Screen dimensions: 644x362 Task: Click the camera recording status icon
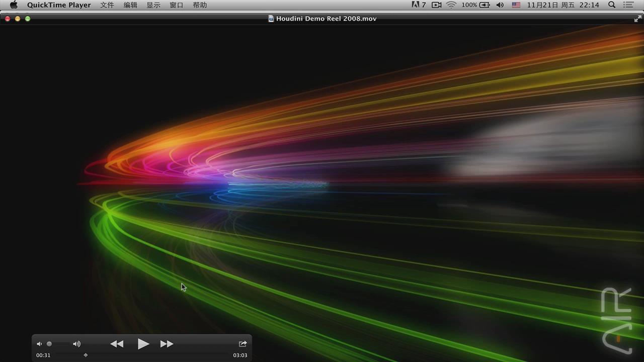pyautogui.click(x=436, y=5)
